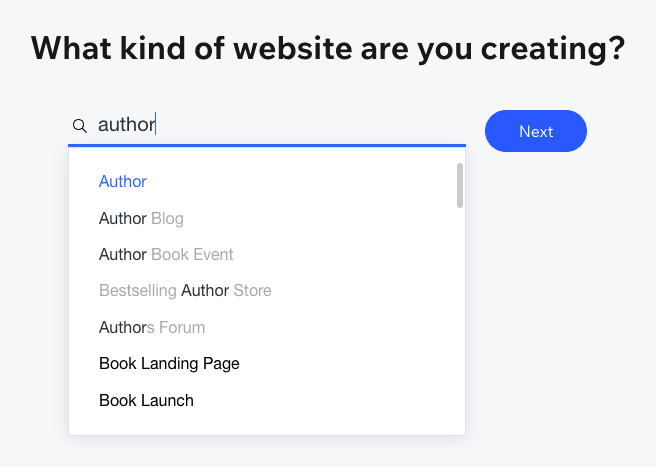Click the greyed 'Bestselling' word in the list
This screenshot has width=656, height=467.
click(138, 291)
